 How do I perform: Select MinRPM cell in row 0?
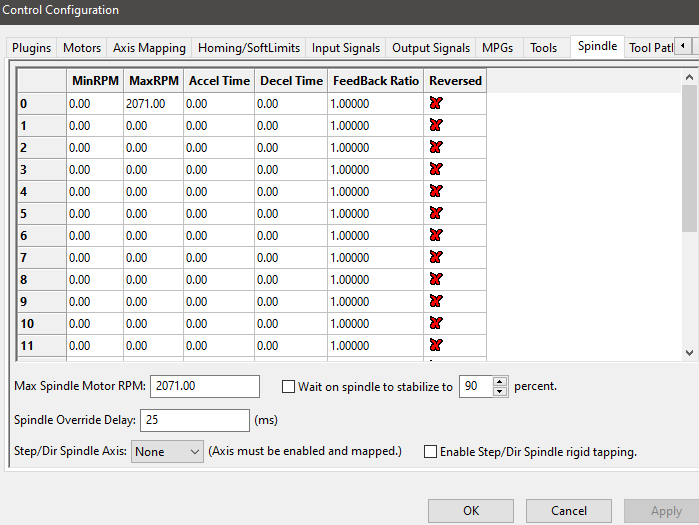(x=95, y=103)
